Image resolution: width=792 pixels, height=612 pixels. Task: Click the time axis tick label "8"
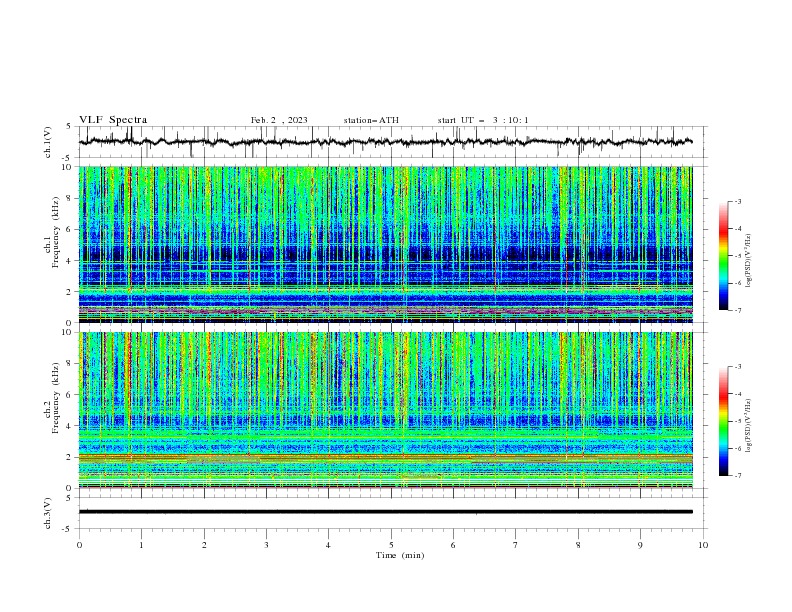pos(578,545)
